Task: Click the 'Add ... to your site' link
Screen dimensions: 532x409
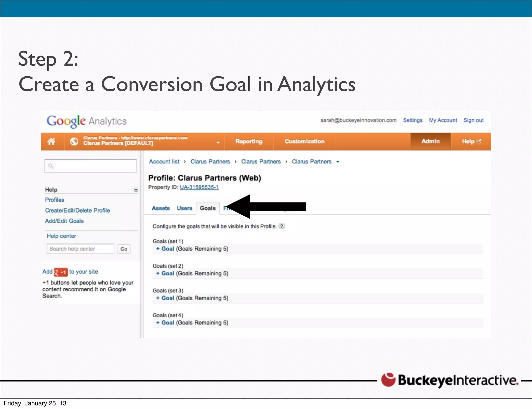Action: 70,272
